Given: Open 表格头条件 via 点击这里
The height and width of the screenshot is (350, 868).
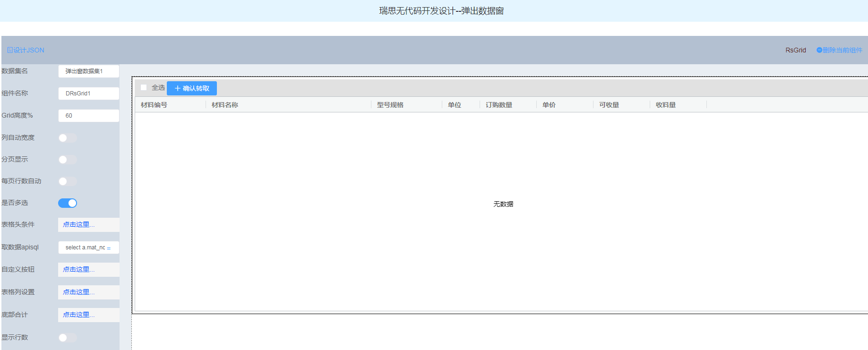Looking at the screenshot, I should pos(78,225).
